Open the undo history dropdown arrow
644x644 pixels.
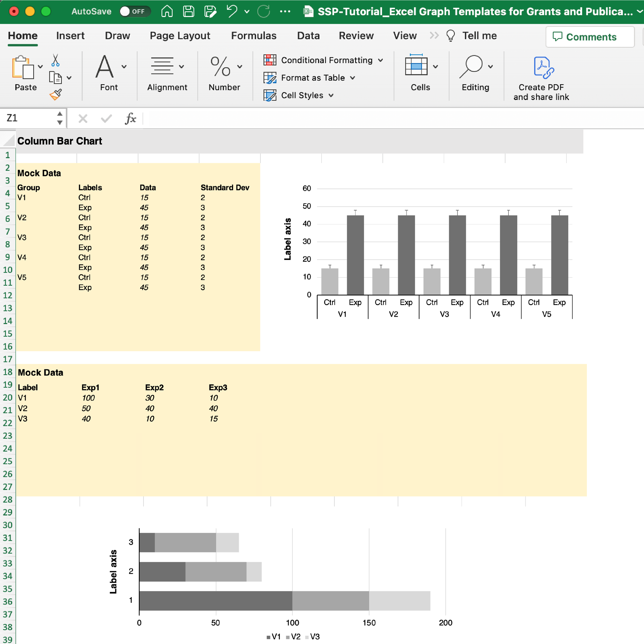247,11
